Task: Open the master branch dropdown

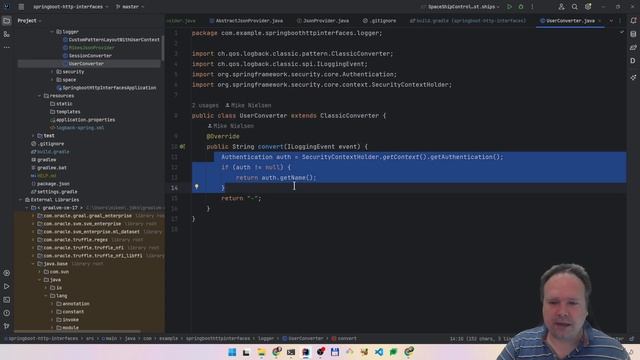Action: point(130,7)
